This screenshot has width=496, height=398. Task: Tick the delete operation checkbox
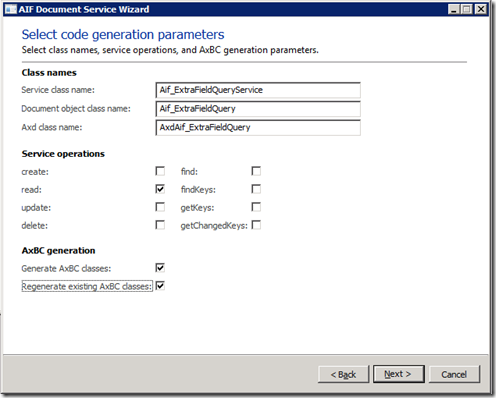pyautogui.click(x=160, y=225)
